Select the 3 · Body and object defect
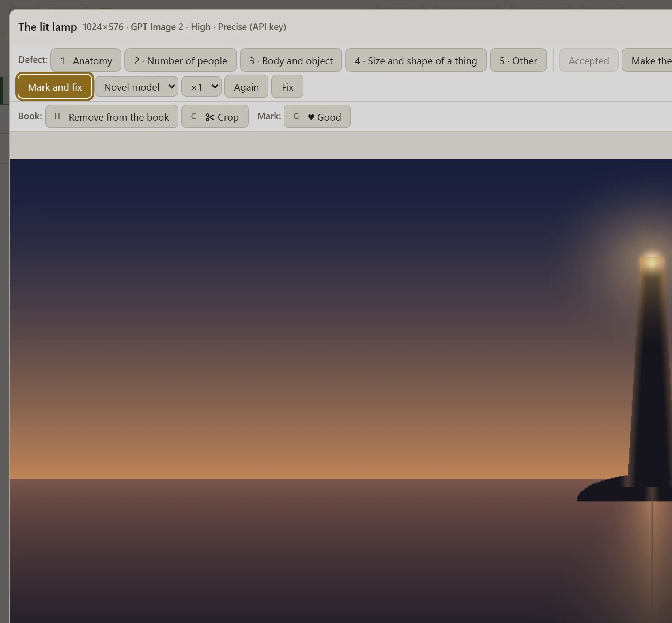This screenshot has height=623, width=672. pos(291,60)
